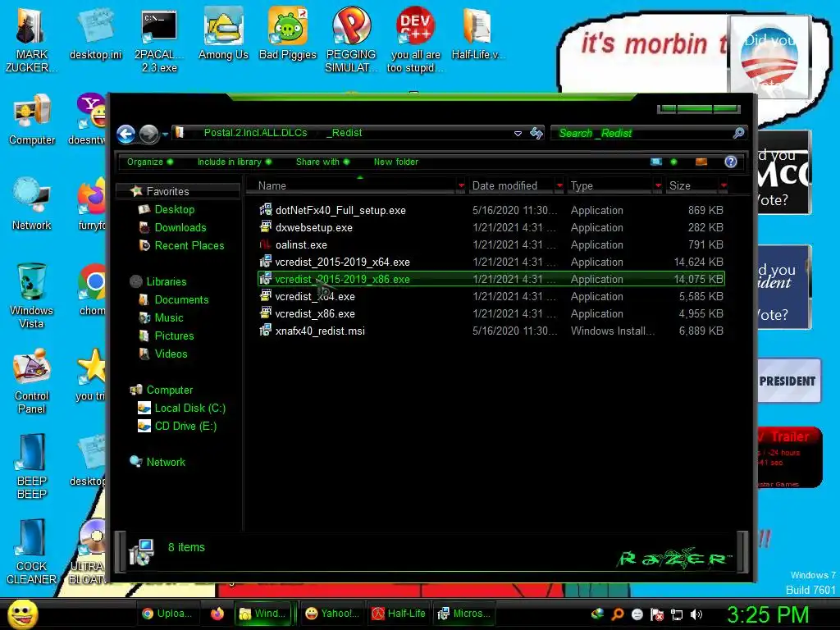Image resolution: width=840 pixels, height=630 pixels.
Task: Open the PEGGING SIMULAT... desktop icon
Action: coord(351,39)
